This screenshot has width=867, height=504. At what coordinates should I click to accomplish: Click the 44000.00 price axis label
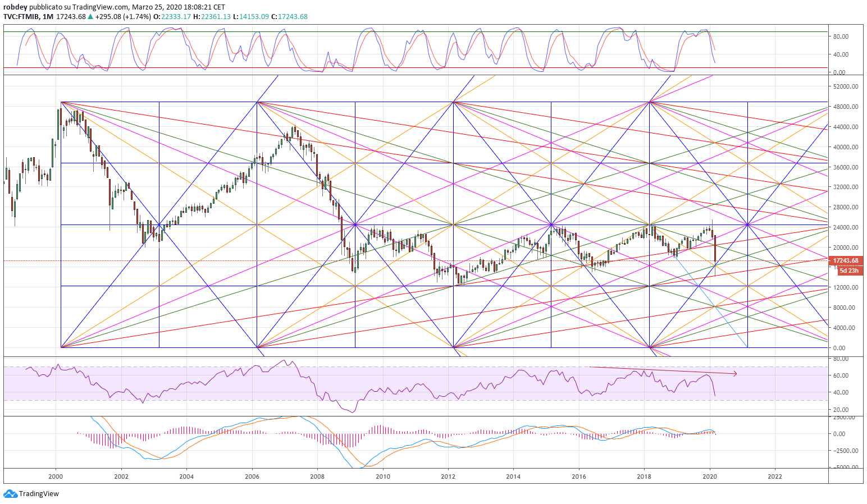point(846,127)
